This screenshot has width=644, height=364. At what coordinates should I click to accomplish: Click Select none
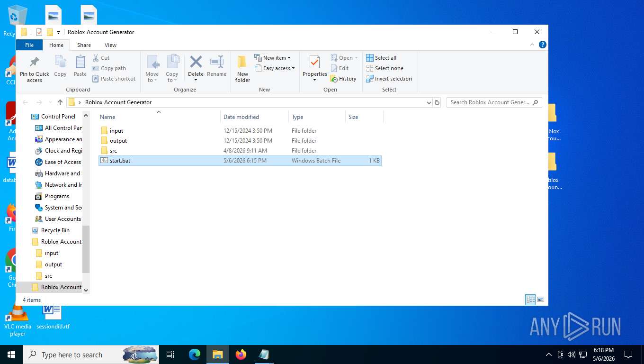[385, 68]
